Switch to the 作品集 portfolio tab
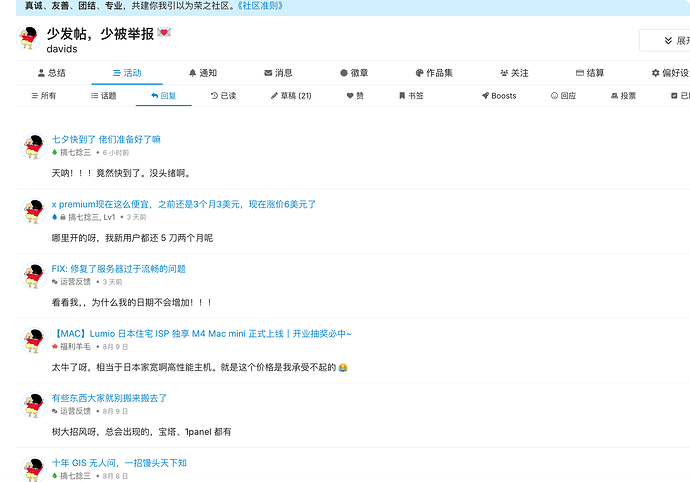This screenshot has height=482, width=690. coord(434,73)
